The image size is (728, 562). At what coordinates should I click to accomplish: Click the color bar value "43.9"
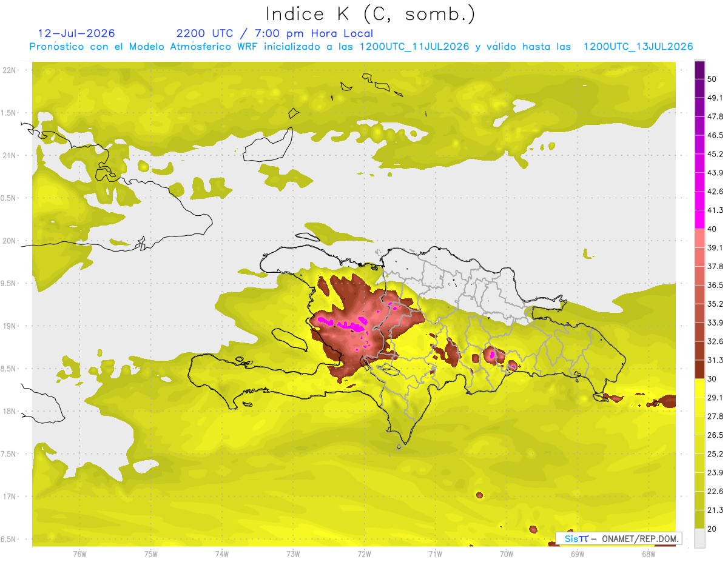715,173
